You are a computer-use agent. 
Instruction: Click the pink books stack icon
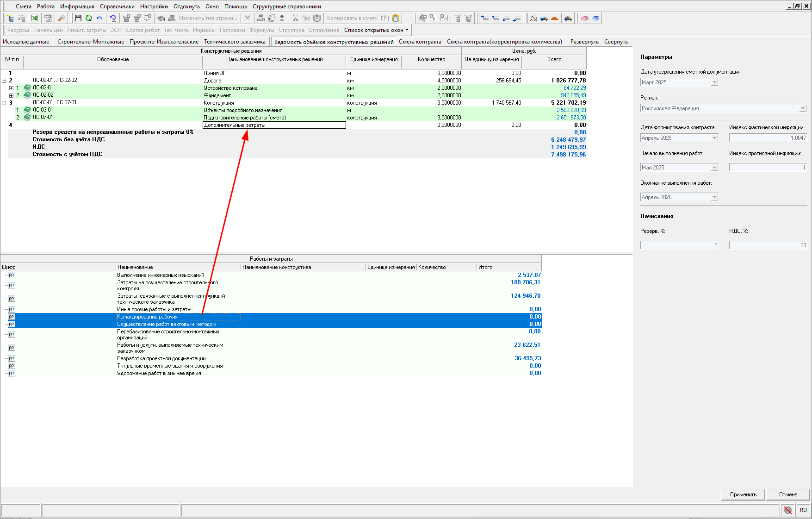point(585,18)
